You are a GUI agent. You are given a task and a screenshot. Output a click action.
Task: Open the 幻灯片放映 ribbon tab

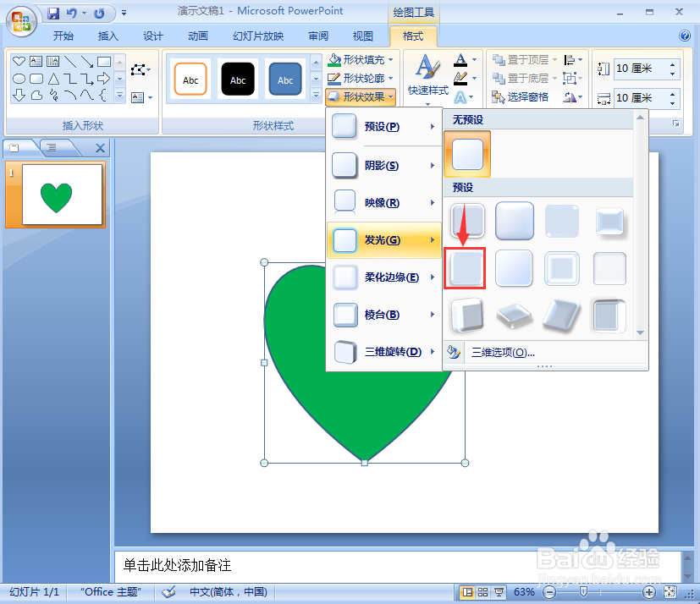tap(258, 36)
